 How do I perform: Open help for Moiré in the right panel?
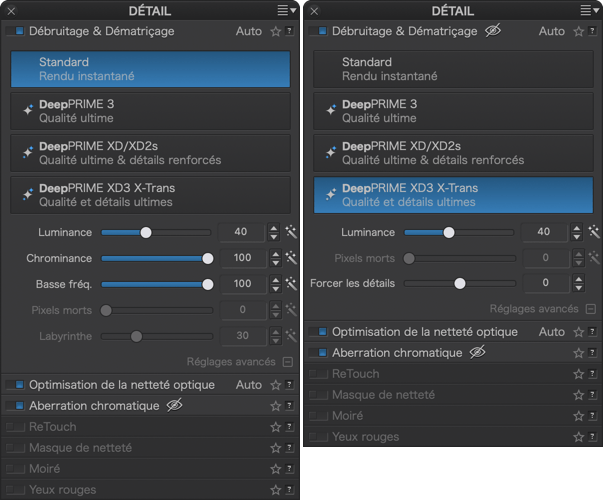point(592,416)
